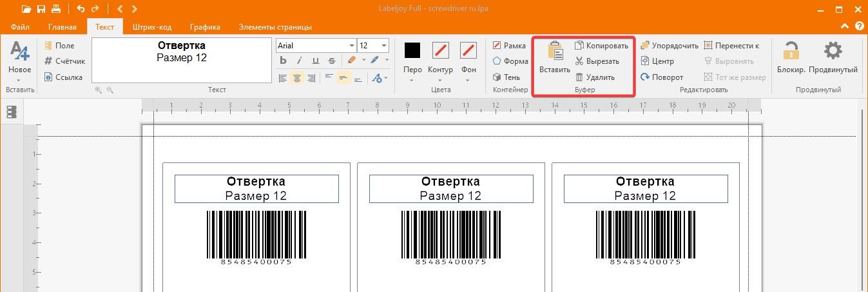Open the left sidebar panel icon
Viewport: 868px width, 292px height.
pos(12,112)
